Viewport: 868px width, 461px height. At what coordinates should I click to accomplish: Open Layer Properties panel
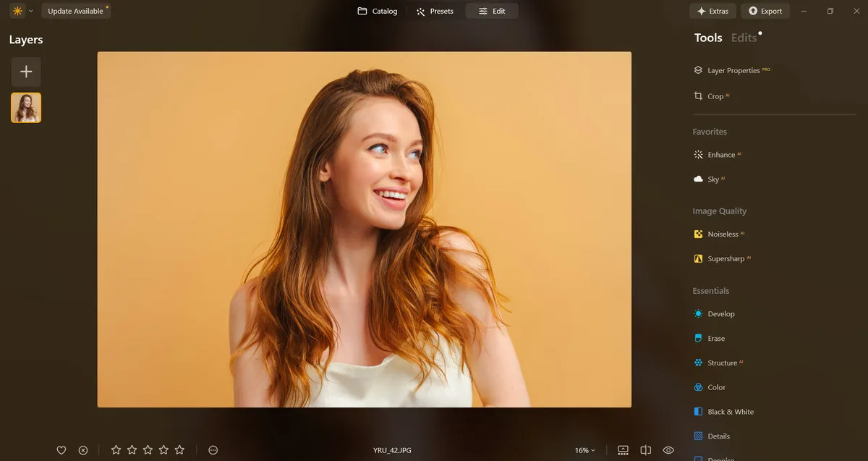733,71
